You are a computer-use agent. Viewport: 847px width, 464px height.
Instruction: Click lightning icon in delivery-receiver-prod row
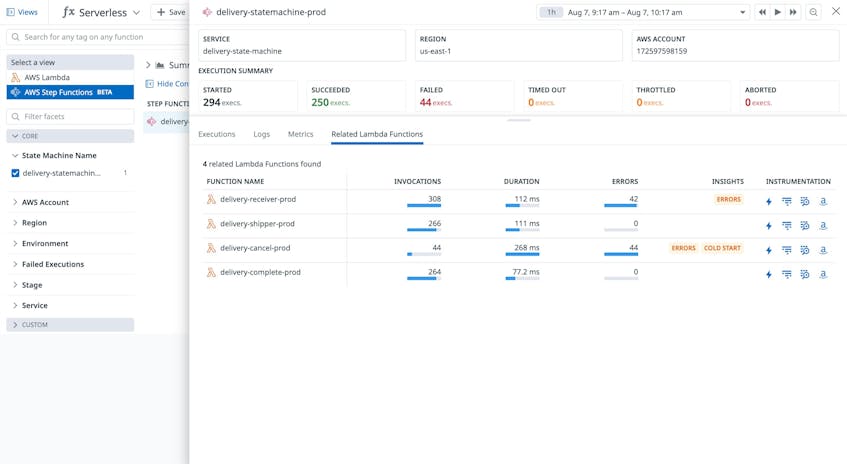point(769,201)
